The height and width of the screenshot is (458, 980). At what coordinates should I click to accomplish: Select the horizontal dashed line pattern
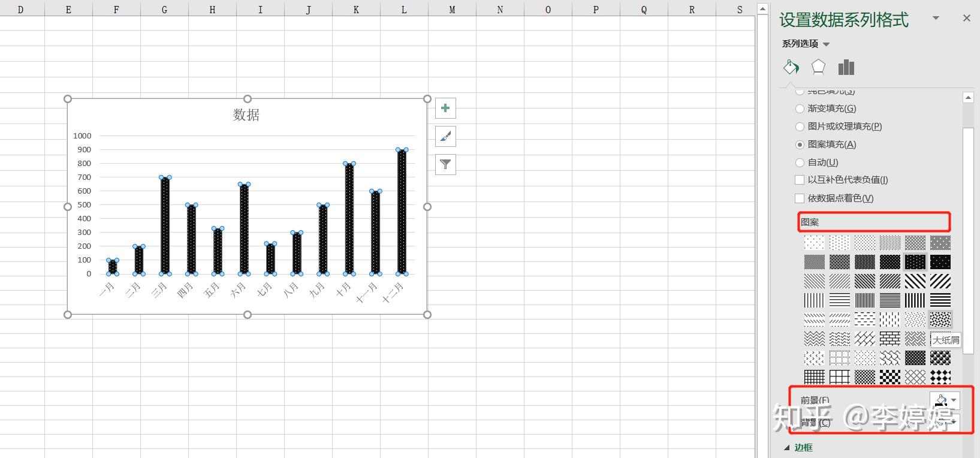(865, 320)
